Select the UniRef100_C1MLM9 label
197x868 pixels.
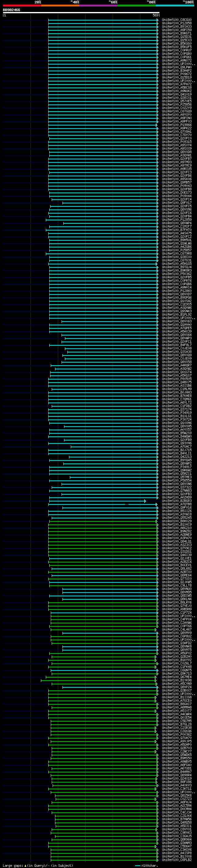click(x=176, y=389)
